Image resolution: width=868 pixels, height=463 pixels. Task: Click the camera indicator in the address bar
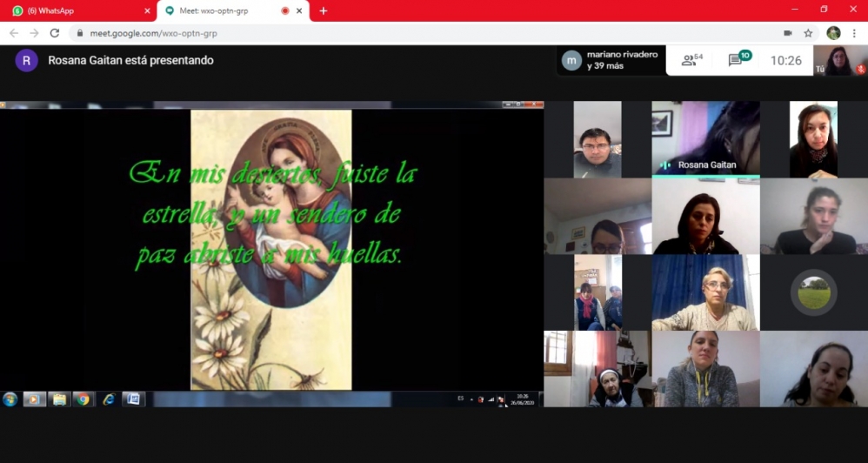pos(787,33)
